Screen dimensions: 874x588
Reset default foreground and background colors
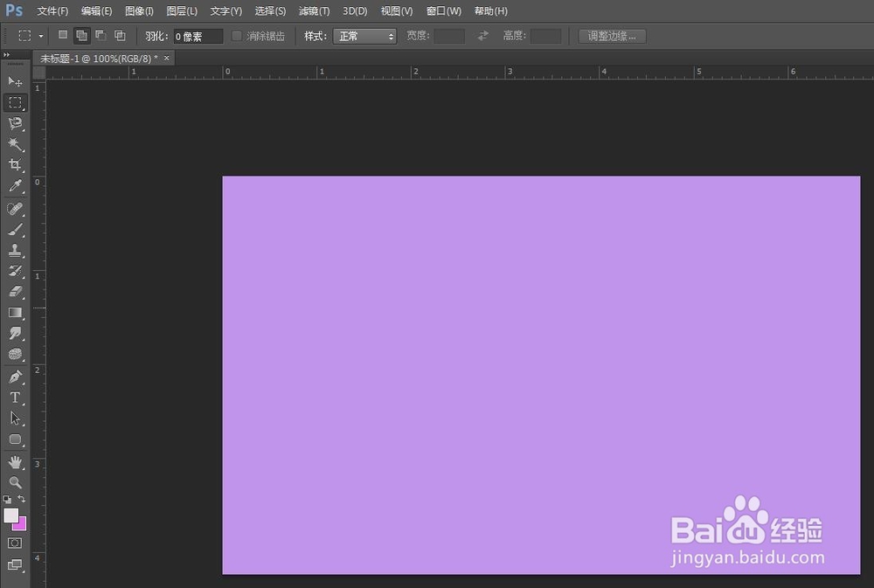[x=7, y=500]
